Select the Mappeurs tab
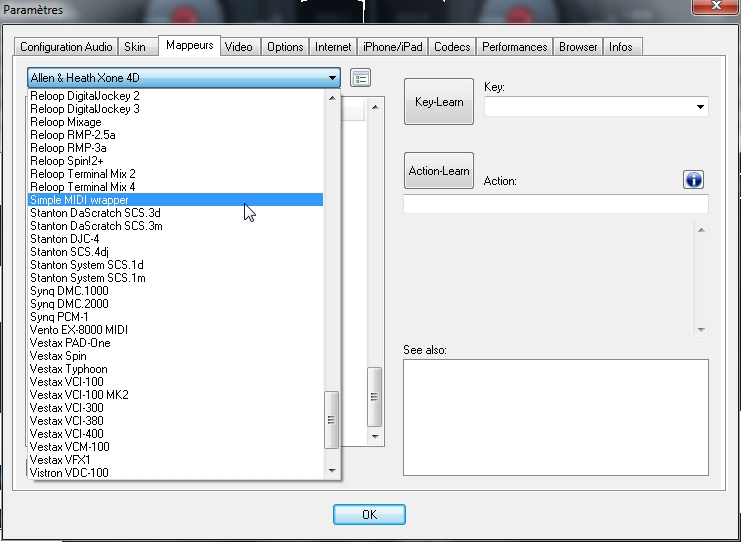This screenshot has width=741, height=542. 190,45
